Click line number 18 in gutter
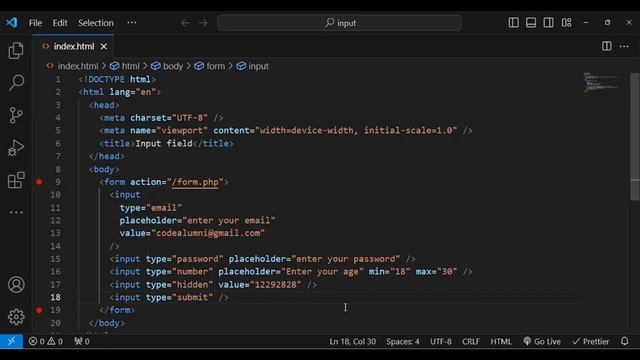Viewport: 640px width, 360px height. point(56,297)
